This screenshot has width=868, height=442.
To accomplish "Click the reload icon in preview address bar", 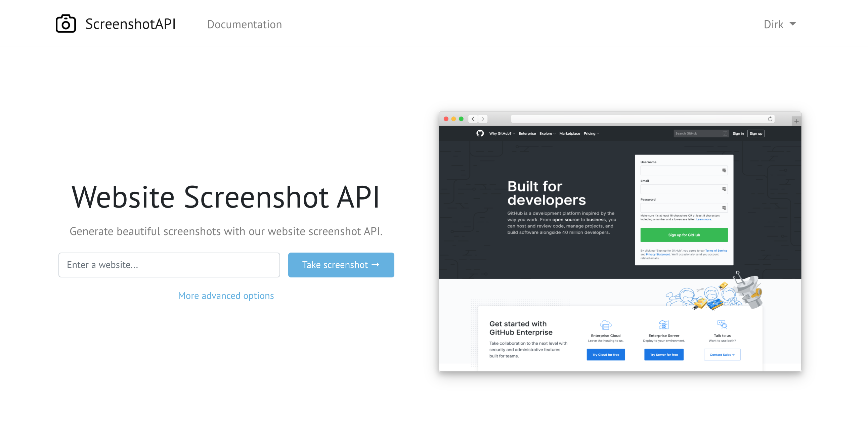I will 770,119.
